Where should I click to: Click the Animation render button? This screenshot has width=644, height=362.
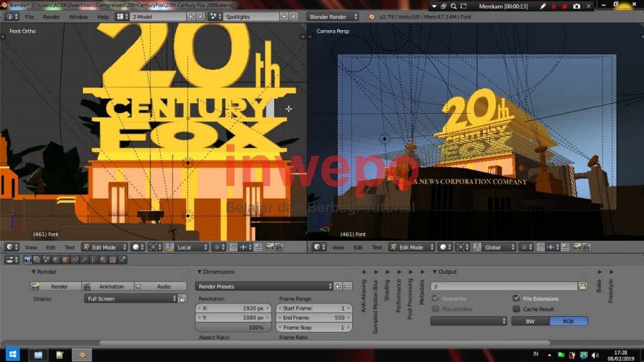(108, 286)
